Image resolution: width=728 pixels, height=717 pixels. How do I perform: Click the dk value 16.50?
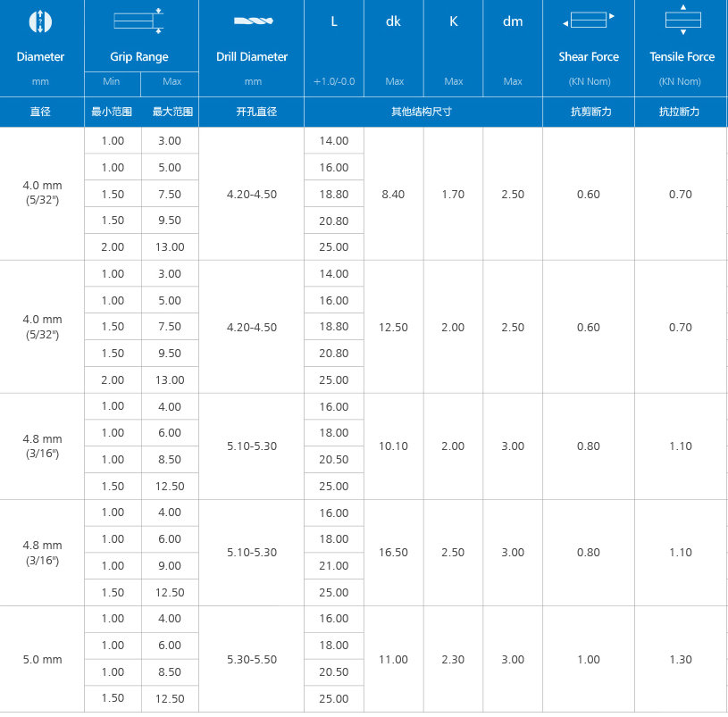click(x=393, y=553)
